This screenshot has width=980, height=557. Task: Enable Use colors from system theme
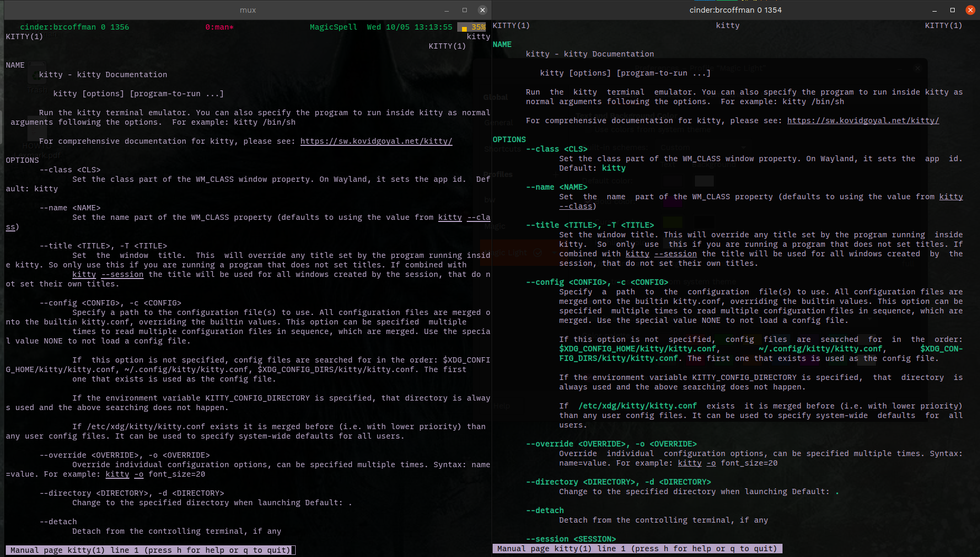pos(587,129)
